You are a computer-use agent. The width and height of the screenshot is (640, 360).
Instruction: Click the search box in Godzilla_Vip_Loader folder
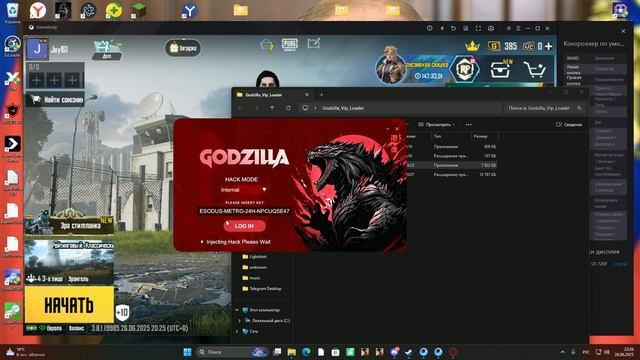click(x=543, y=108)
